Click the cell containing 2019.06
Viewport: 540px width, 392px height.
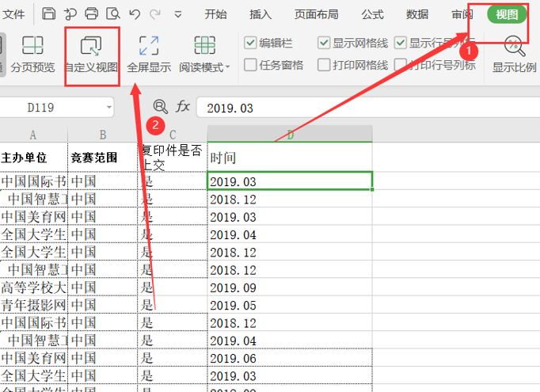[x=290, y=358]
